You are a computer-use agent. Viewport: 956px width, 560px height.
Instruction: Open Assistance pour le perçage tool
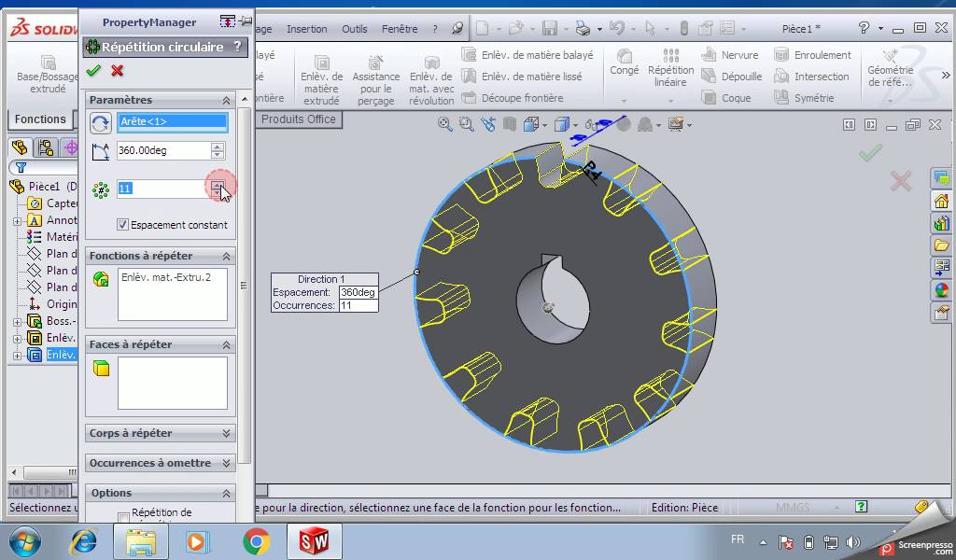point(375,80)
